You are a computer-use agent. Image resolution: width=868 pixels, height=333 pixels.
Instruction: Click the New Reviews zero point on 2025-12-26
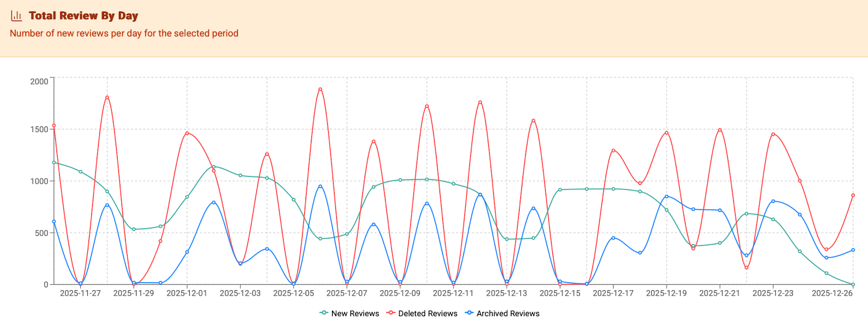(x=853, y=284)
